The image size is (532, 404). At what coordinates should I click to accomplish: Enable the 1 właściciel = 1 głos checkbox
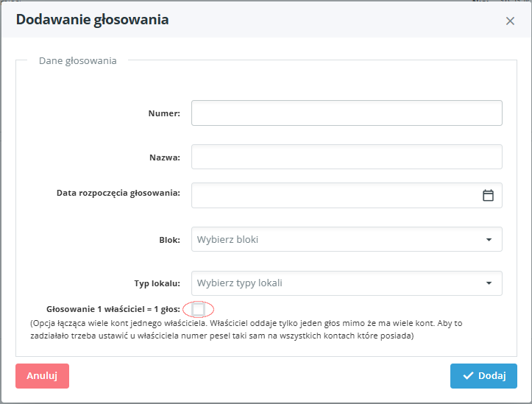pos(198,309)
